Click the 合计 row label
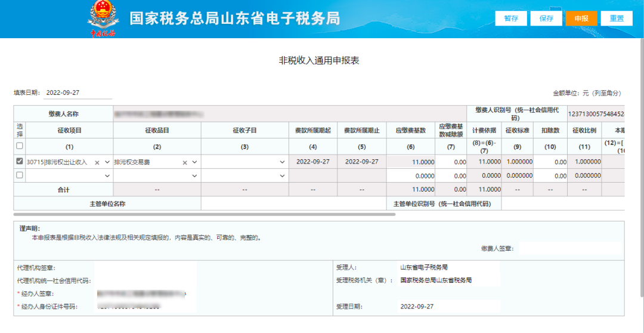This screenshot has height=333, width=644. click(x=63, y=190)
